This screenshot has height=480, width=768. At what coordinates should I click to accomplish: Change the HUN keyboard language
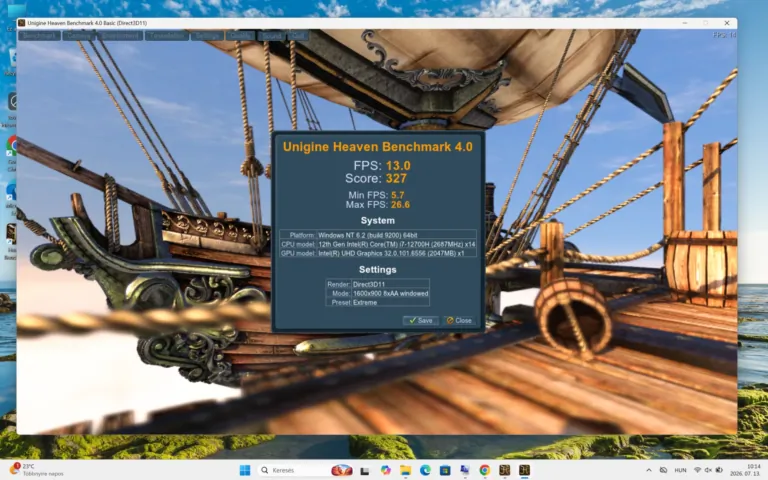pyautogui.click(x=680, y=470)
